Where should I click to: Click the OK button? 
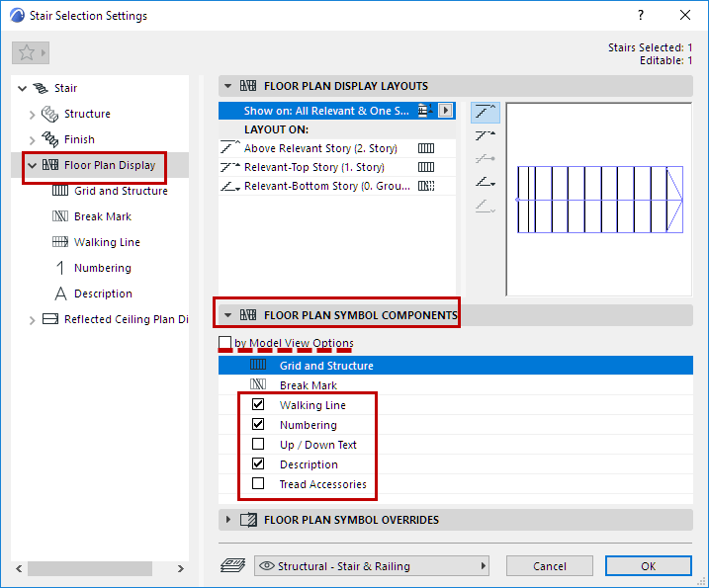tap(649, 566)
